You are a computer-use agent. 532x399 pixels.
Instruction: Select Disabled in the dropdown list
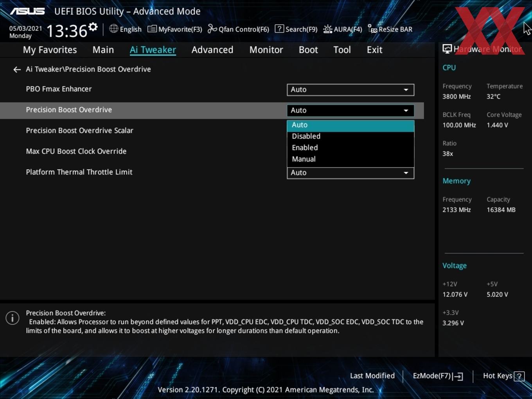(x=350, y=137)
